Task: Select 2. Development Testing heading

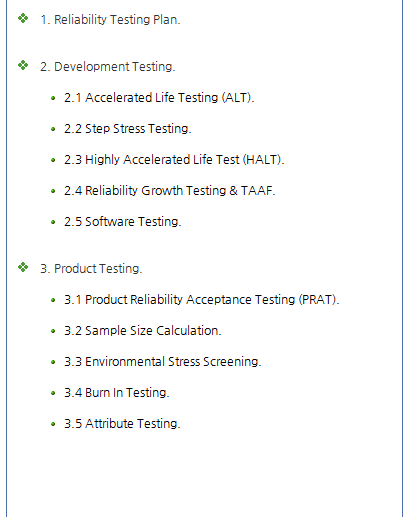Action: [108, 67]
